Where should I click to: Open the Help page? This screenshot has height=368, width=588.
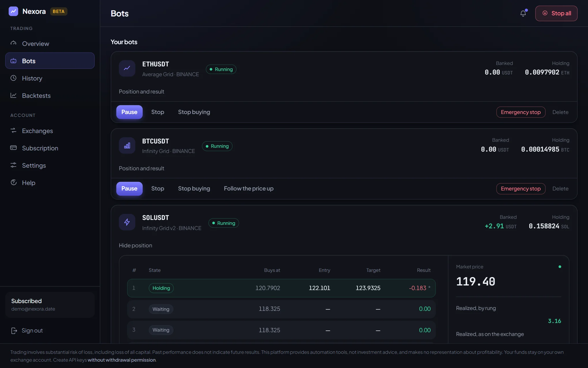click(x=50, y=183)
